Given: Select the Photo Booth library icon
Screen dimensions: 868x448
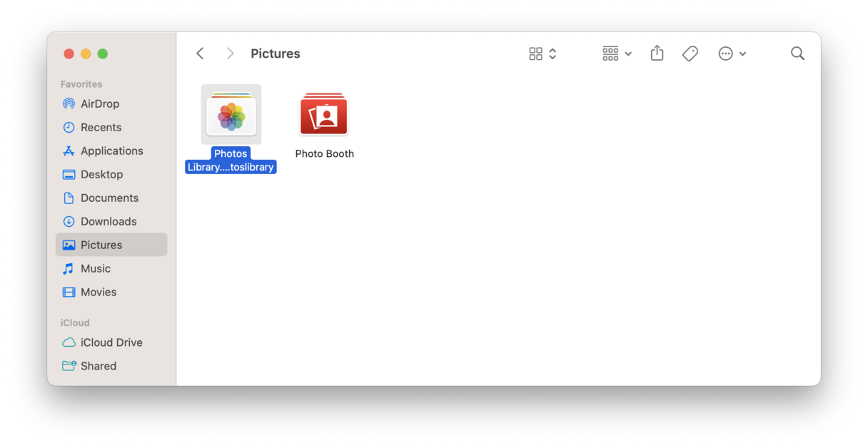Looking at the screenshot, I should coord(324,114).
